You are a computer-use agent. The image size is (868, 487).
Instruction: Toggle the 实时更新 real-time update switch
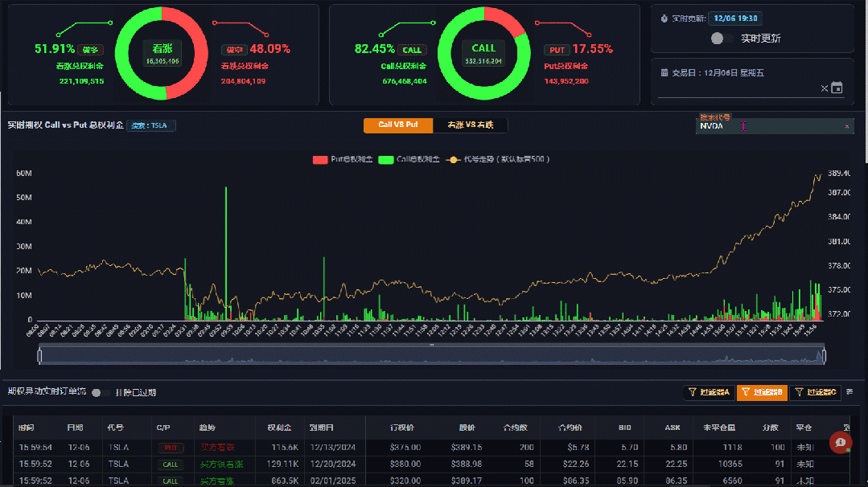coord(718,39)
